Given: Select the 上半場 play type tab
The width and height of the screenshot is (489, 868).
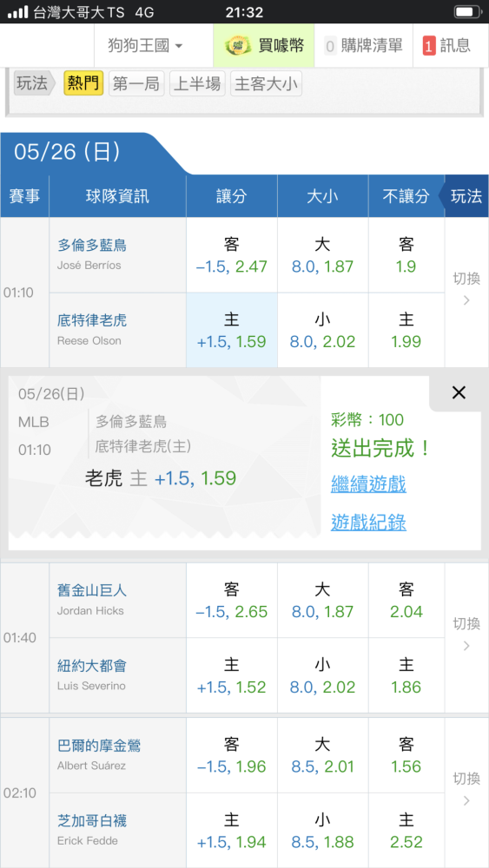Looking at the screenshot, I should click(x=197, y=83).
